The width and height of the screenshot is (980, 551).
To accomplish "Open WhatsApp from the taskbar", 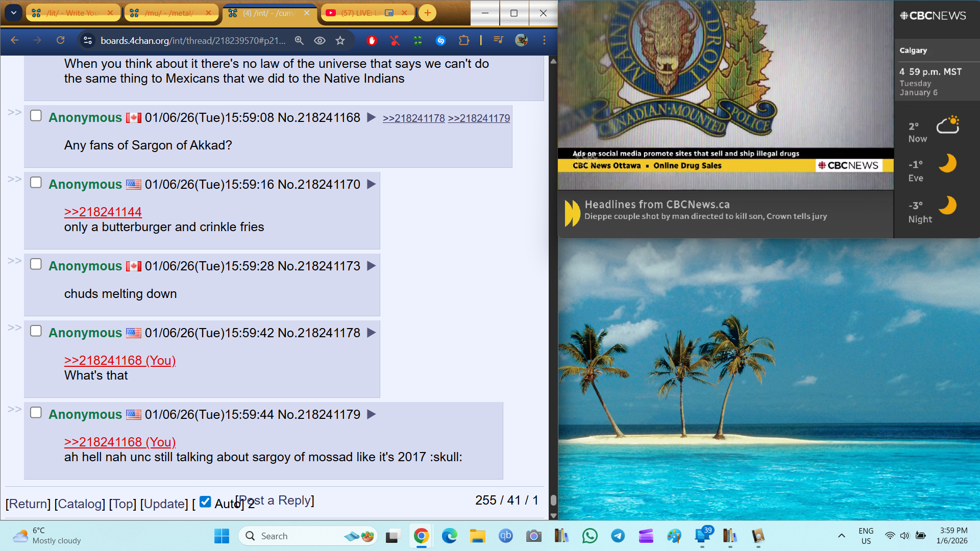I will coord(590,536).
